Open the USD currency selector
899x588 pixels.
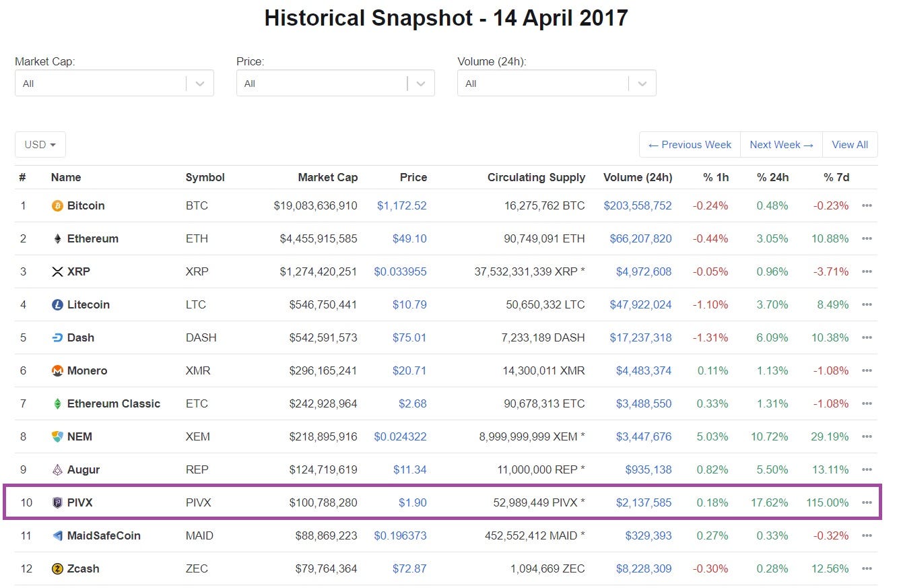coord(40,144)
